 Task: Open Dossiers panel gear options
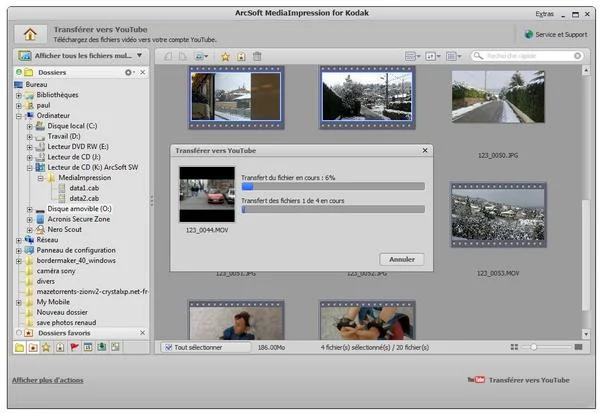point(129,72)
